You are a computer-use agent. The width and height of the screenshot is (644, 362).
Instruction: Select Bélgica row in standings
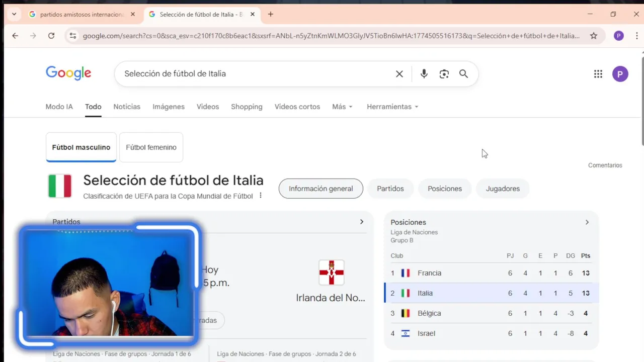(x=491, y=313)
